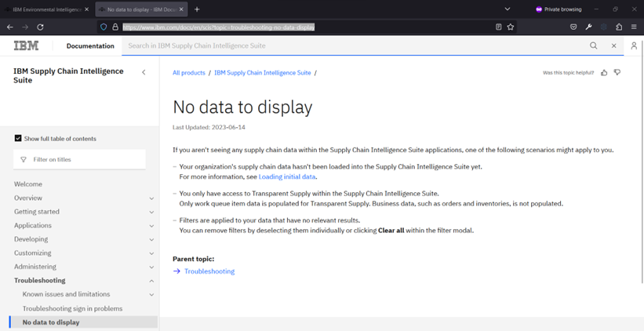
Task: Open the Loading initial data link
Action: pyautogui.click(x=286, y=177)
